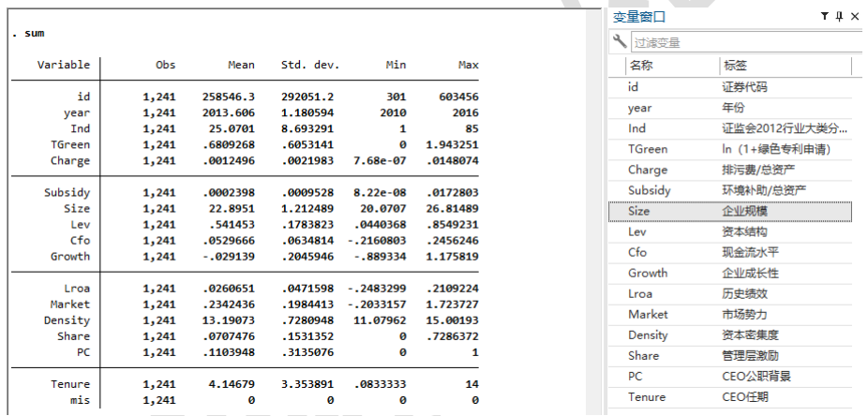Click the Tenure mean value 4.14679
Image resolution: width=868 pixels, height=416 pixels.
232,384
